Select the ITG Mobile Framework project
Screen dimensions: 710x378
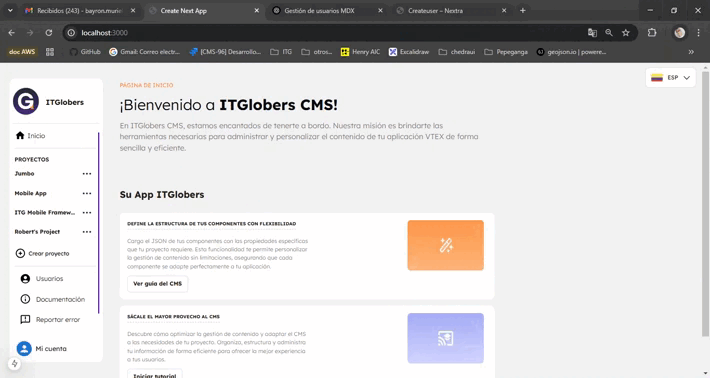point(45,213)
